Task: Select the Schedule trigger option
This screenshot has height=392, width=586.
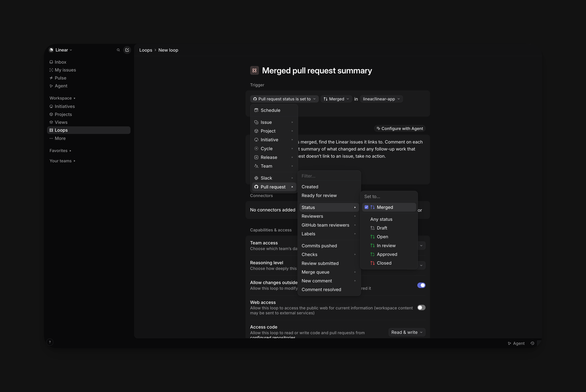Action: pos(274,110)
